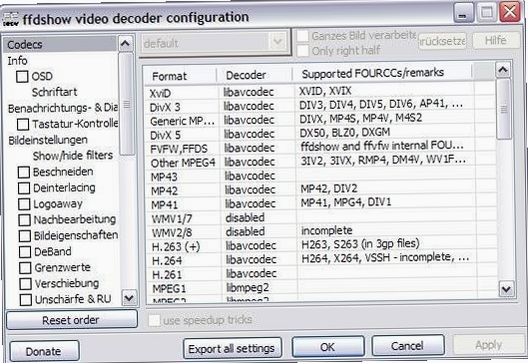Select the Bildeinstellungen entry
Image resolution: width=528 pixels, height=363 pixels.
(48, 140)
